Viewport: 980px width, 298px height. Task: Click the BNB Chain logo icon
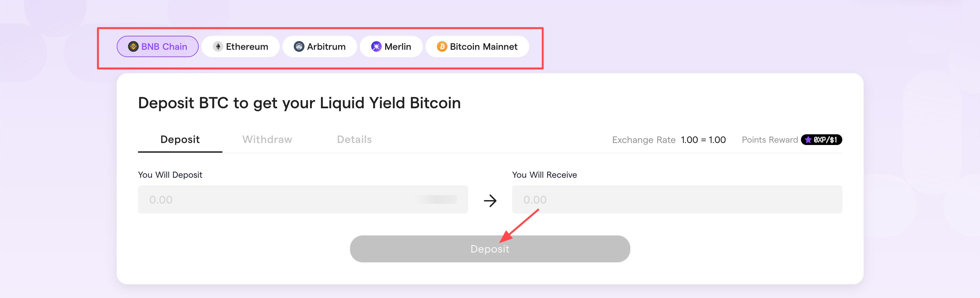[133, 46]
